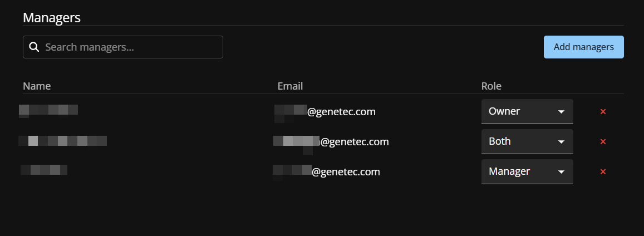
Task: Click the caret arrow beside Manager
Action: coord(561,172)
